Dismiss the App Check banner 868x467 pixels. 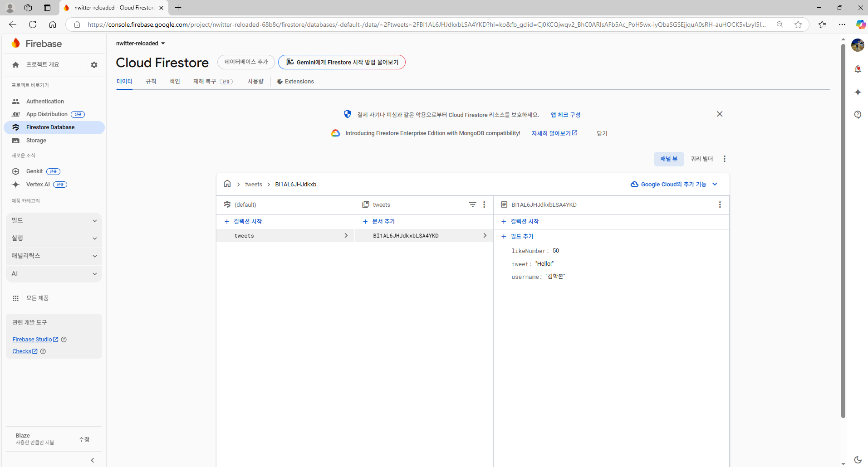[x=720, y=114]
